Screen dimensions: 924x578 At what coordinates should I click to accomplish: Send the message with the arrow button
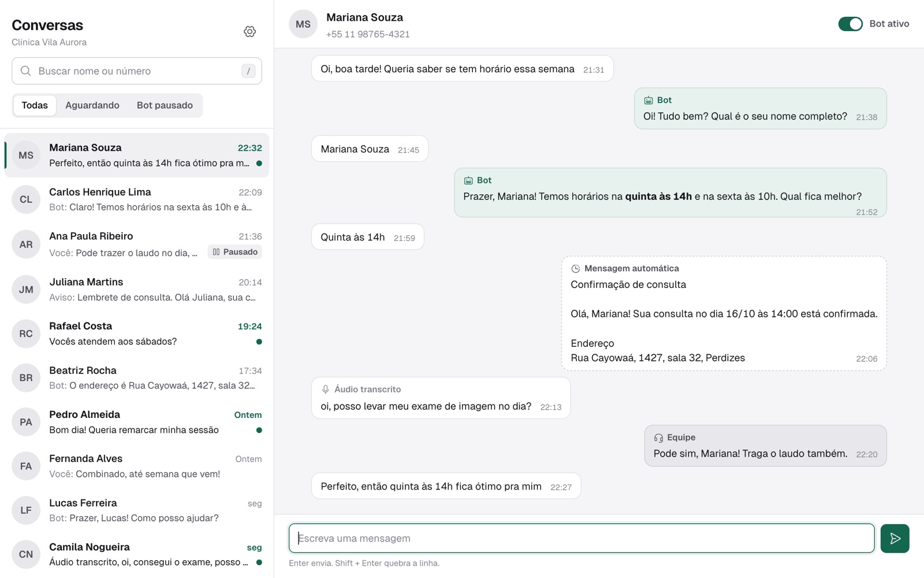click(895, 539)
